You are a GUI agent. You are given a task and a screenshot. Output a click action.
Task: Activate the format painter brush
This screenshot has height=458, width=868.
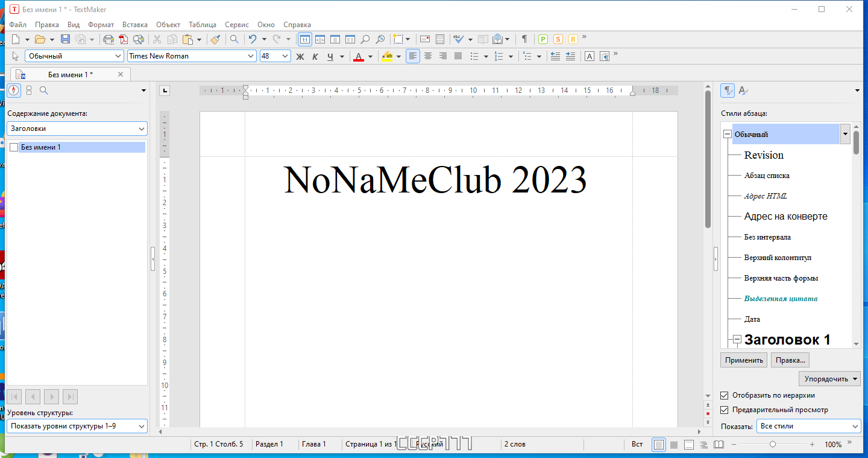(x=216, y=39)
